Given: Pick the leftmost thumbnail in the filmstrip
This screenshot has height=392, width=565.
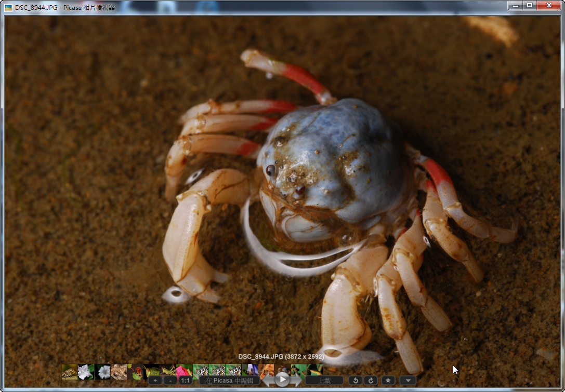Looking at the screenshot, I should [69, 372].
